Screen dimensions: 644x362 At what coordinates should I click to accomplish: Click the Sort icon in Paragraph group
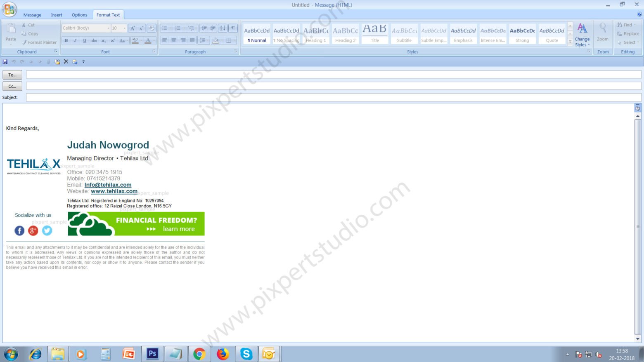click(x=223, y=28)
